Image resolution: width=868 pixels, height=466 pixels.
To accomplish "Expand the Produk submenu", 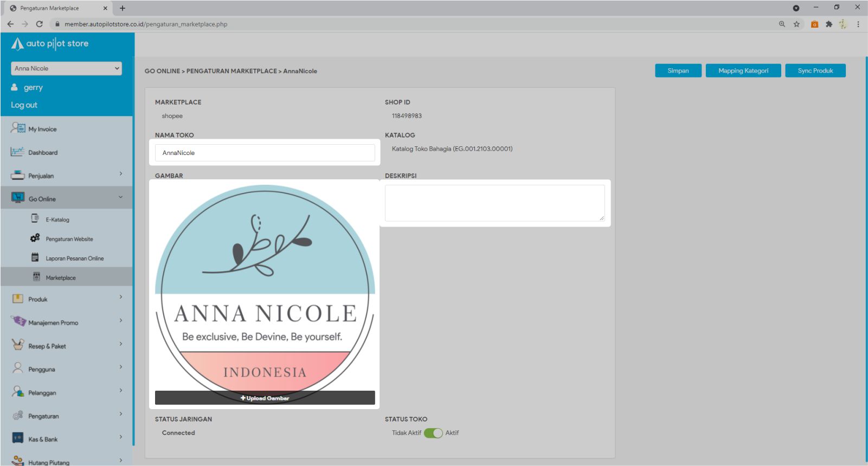I will pos(66,299).
